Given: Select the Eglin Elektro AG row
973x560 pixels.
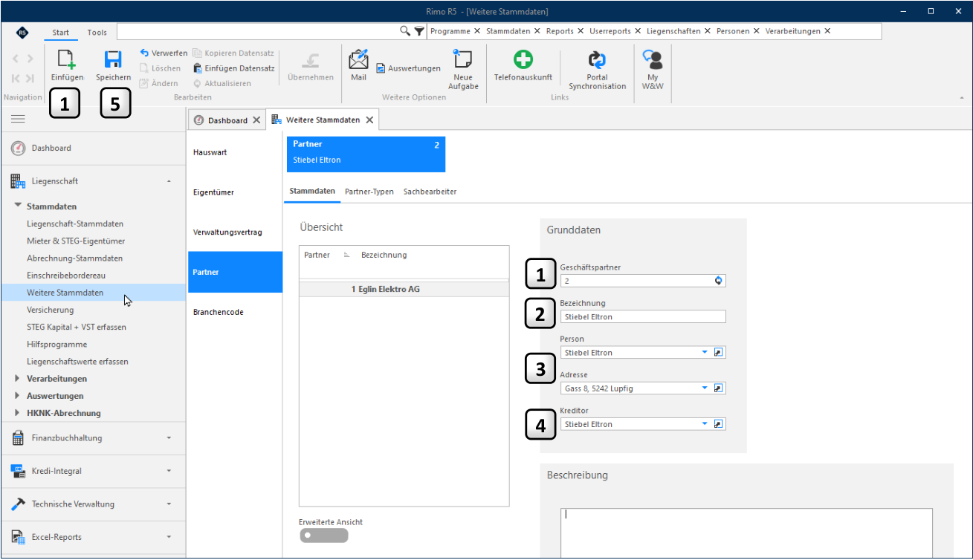Looking at the screenshot, I should tap(404, 289).
